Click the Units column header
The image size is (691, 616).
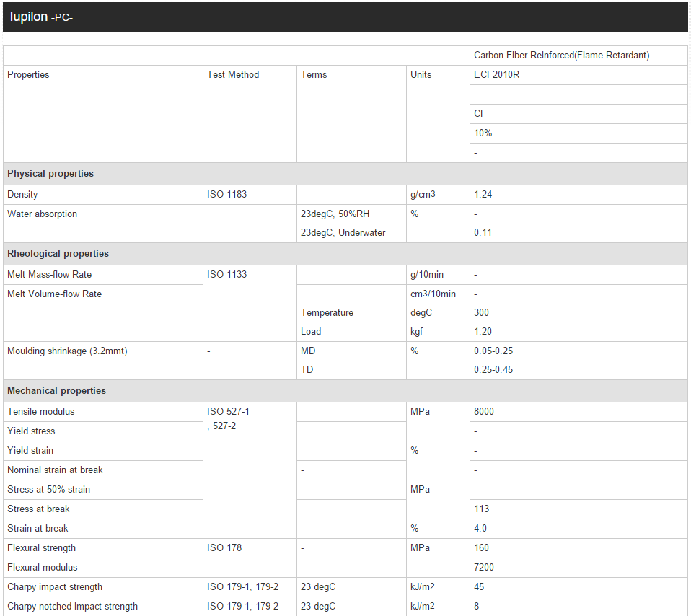click(x=421, y=74)
